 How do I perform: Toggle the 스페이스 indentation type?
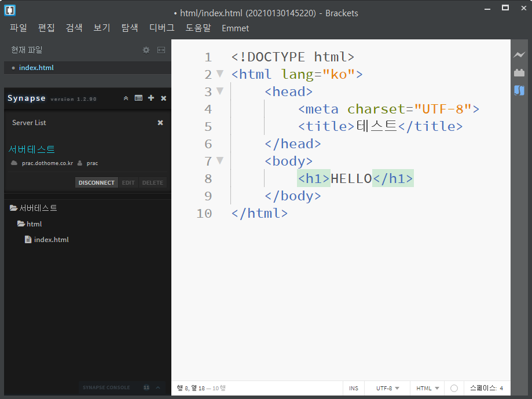(x=483, y=388)
